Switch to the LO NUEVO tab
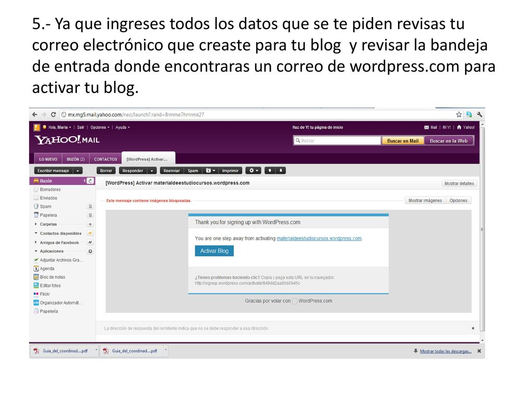The width and height of the screenshot is (532, 399). [48, 159]
